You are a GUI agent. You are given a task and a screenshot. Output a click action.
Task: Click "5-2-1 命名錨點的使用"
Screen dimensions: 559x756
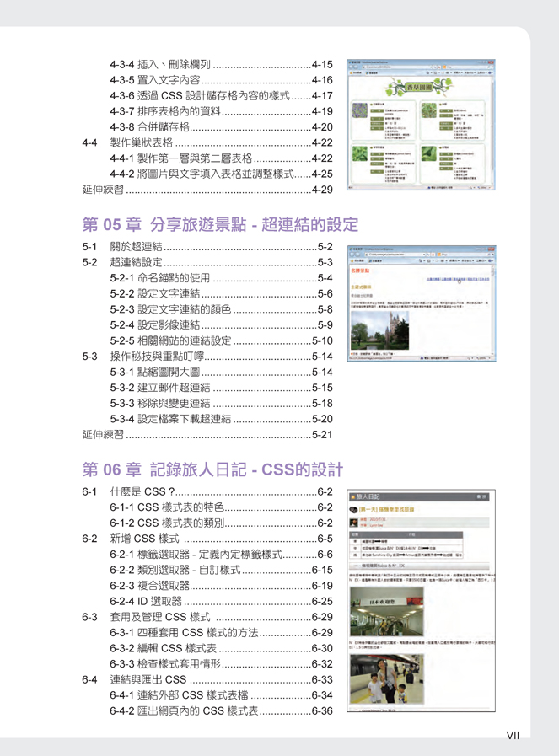[x=222, y=278]
